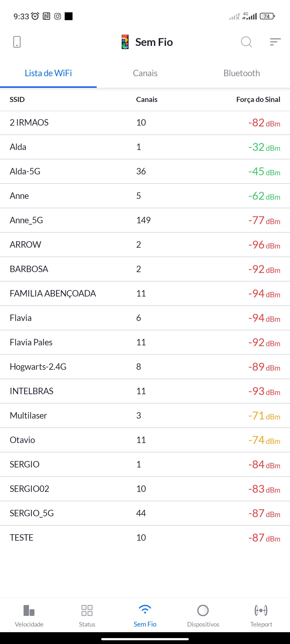Select the Lista de WiFi tab
Viewport: 290px width, 644px height.
[x=48, y=73]
